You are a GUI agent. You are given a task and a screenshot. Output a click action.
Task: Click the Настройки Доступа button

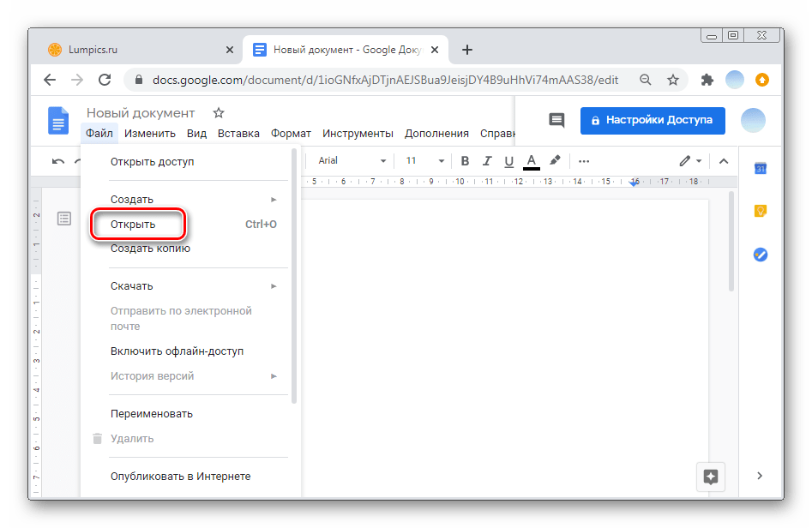coord(652,121)
